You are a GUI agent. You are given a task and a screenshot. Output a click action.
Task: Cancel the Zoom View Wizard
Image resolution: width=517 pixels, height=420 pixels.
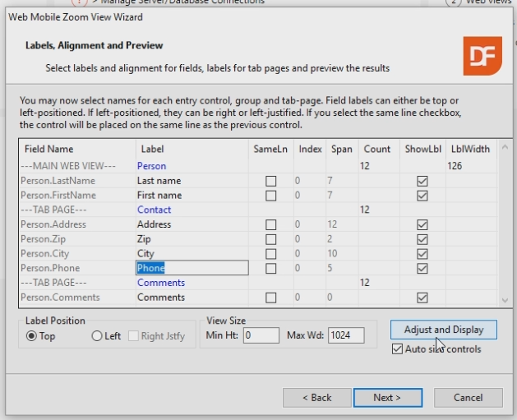tap(468, 398)
